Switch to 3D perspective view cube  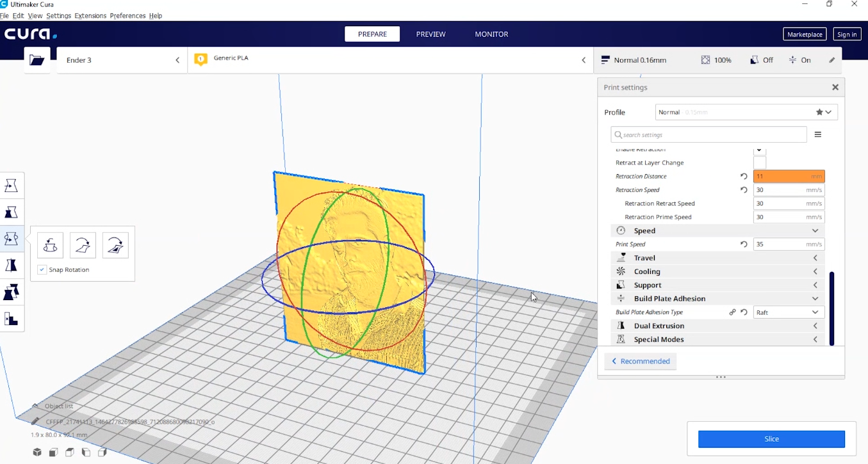[x=37, y=452]
